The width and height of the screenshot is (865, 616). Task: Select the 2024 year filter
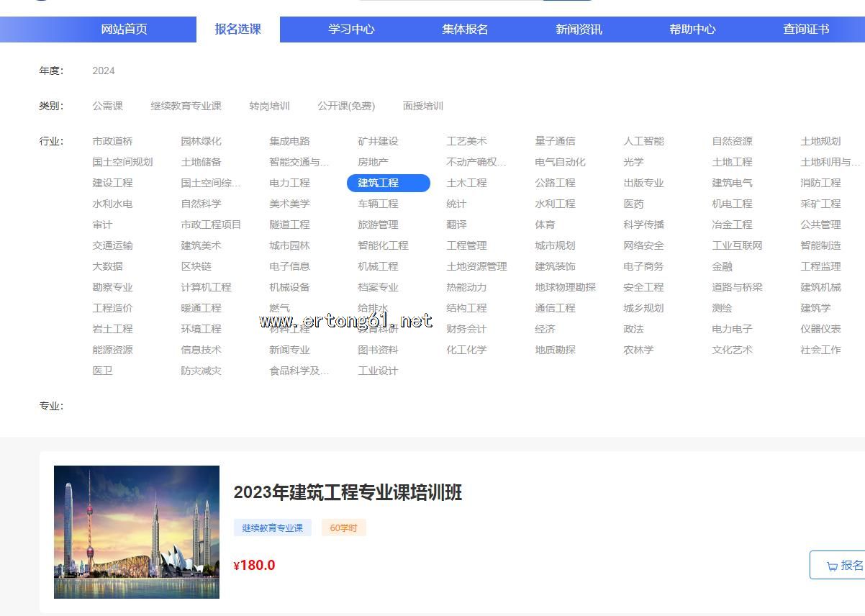tap(104, 71)
